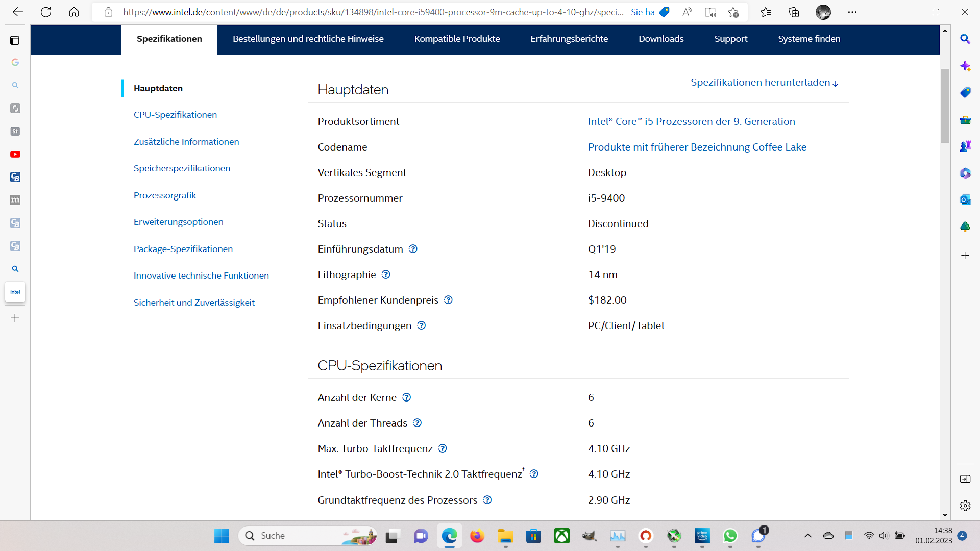Image resolution: width=980 pixels, height=551 pixels.
Task: Show help for Anzahl der Kerne
Action: click(407, 397)
